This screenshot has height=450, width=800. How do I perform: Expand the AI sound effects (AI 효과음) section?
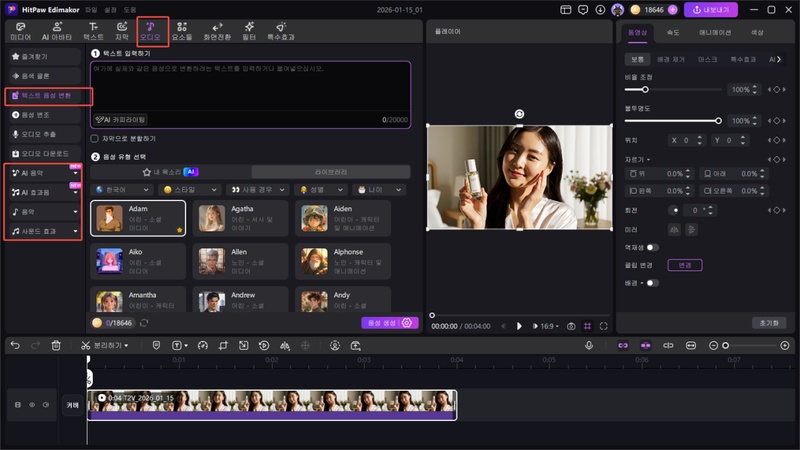tap(45, 192)
